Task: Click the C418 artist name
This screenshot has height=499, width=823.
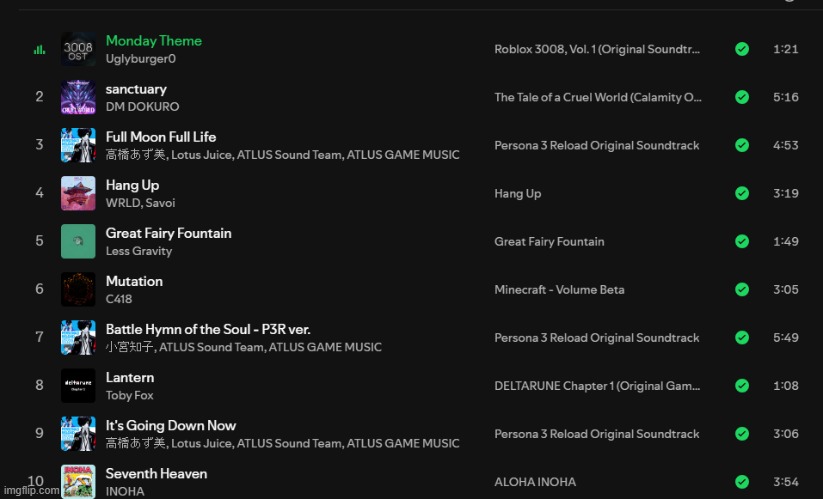Action: point(119,299)
